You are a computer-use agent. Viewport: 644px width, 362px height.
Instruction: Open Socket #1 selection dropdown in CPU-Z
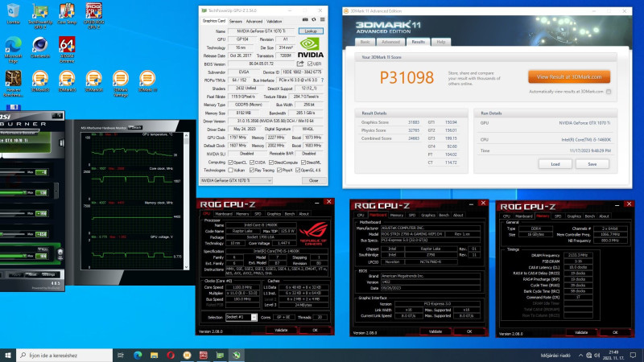pyautogui.click(x=242, y=317)
